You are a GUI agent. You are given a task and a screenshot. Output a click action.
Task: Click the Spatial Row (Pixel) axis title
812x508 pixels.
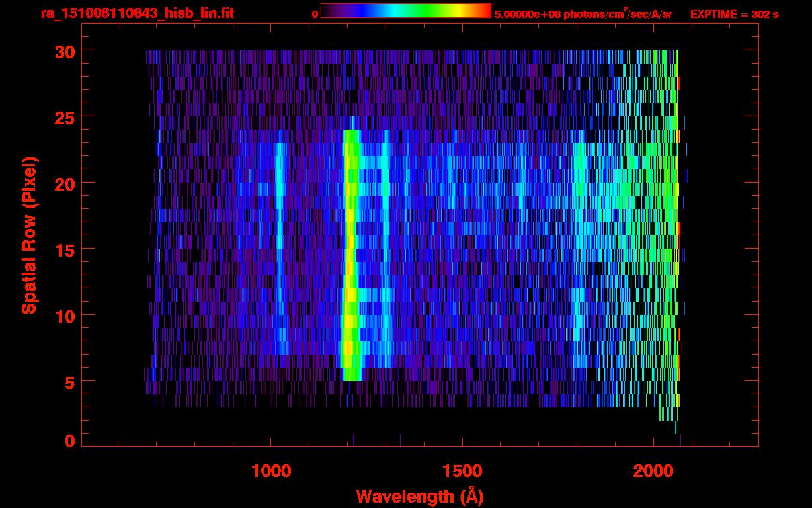[x=29, y=235]
